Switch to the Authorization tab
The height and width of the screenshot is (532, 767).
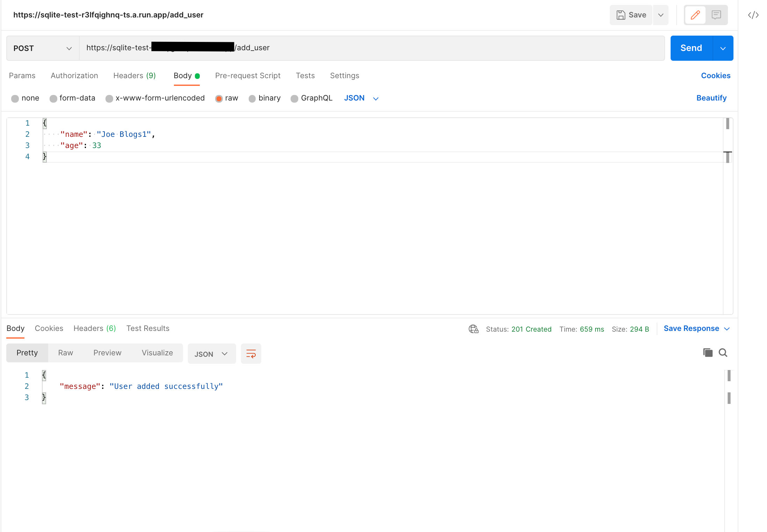point(74,76)
